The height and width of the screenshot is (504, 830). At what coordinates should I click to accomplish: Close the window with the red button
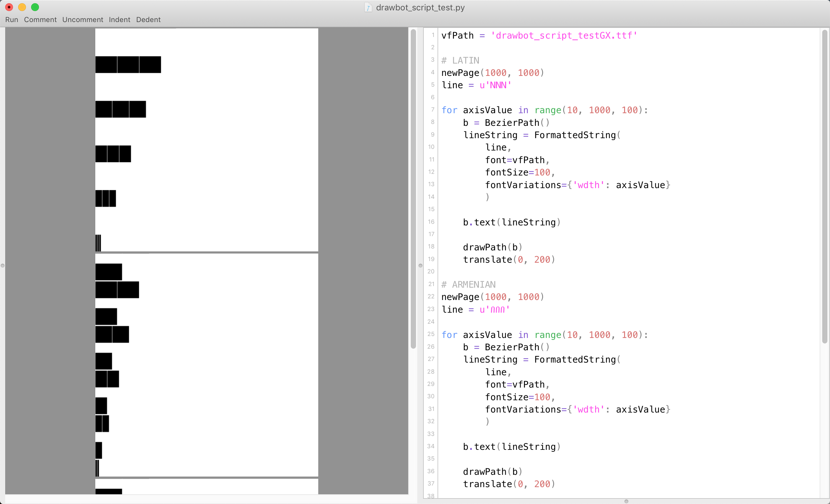pos(9,7)
